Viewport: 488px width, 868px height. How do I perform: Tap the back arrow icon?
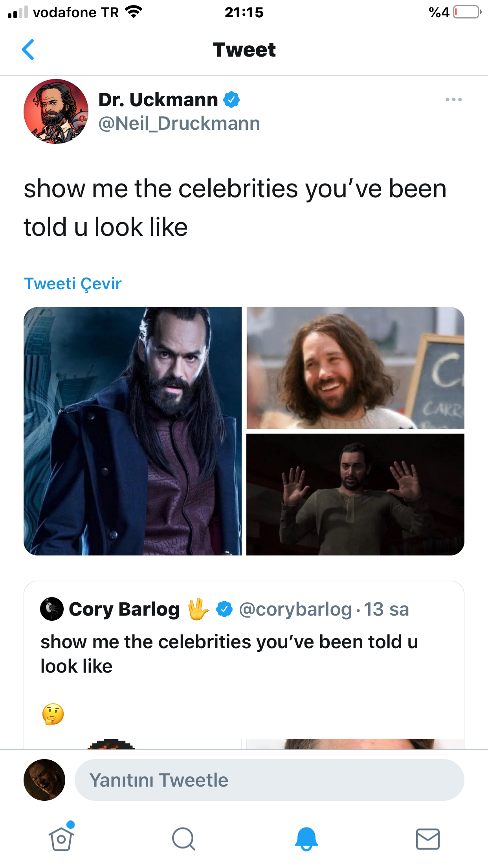click(28, 50)
